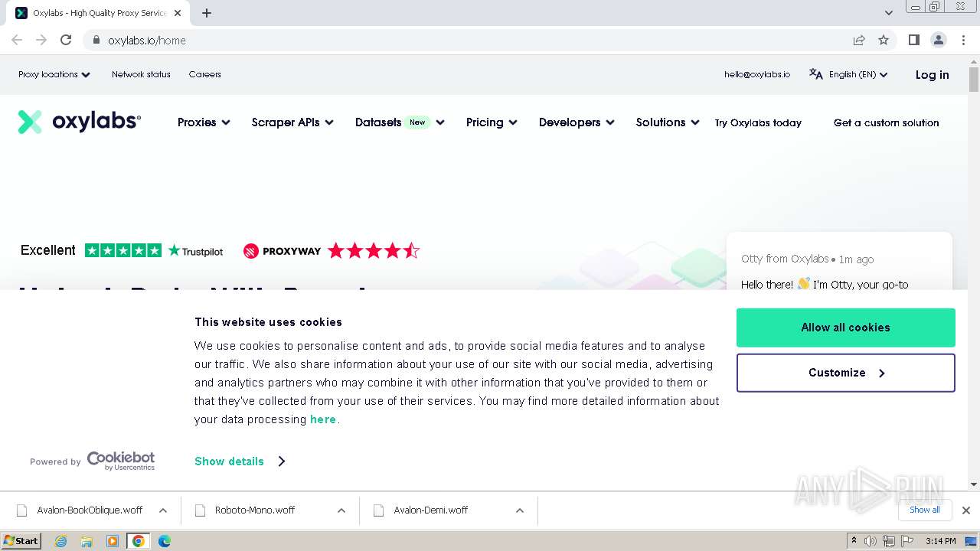Open the media player taskbar icon
980x551 pixels.
tap(113, 541)
